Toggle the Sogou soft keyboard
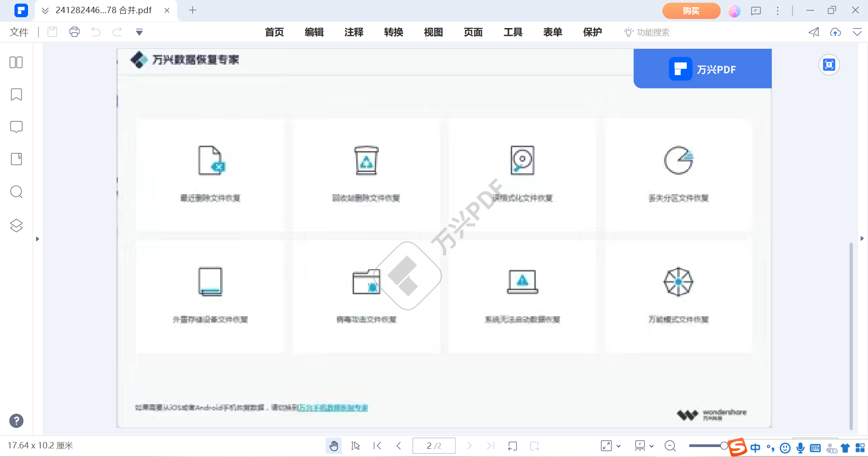The width and height of the screenshot is (868, 457). (x=815, y=448)
